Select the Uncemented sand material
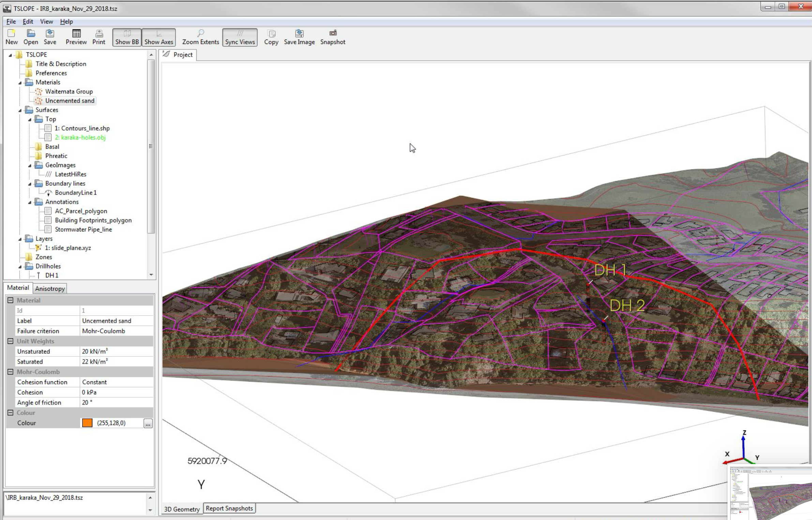Viewport: 812px width, 520px height. coord(70,101)
